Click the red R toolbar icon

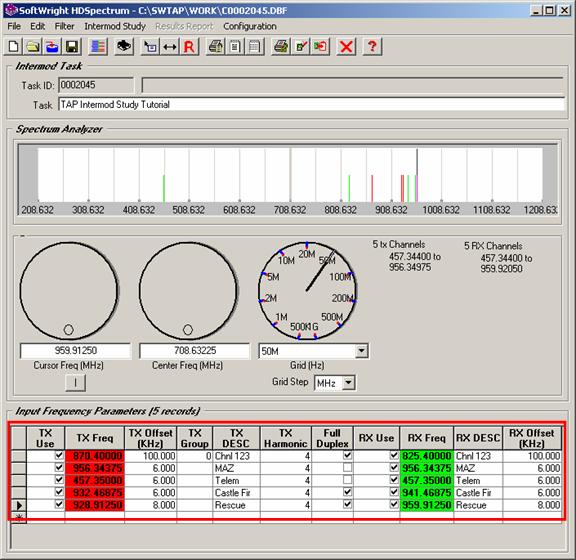189,47
